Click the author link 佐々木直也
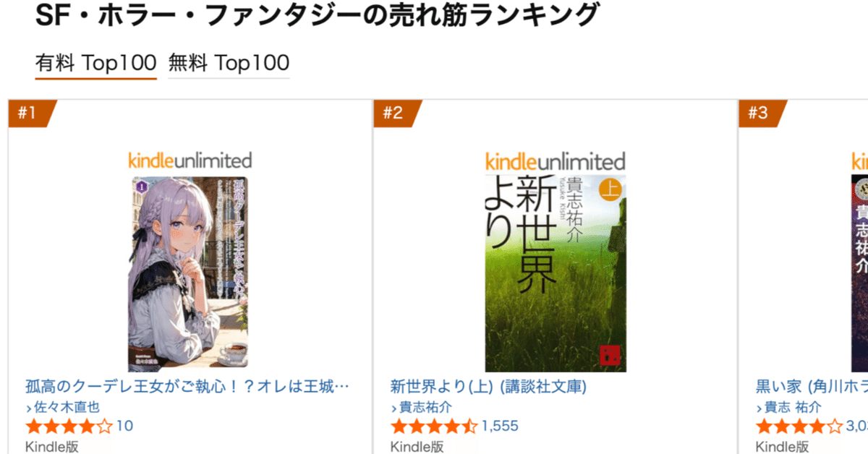 pyautogui.click(x=65, y=407)
